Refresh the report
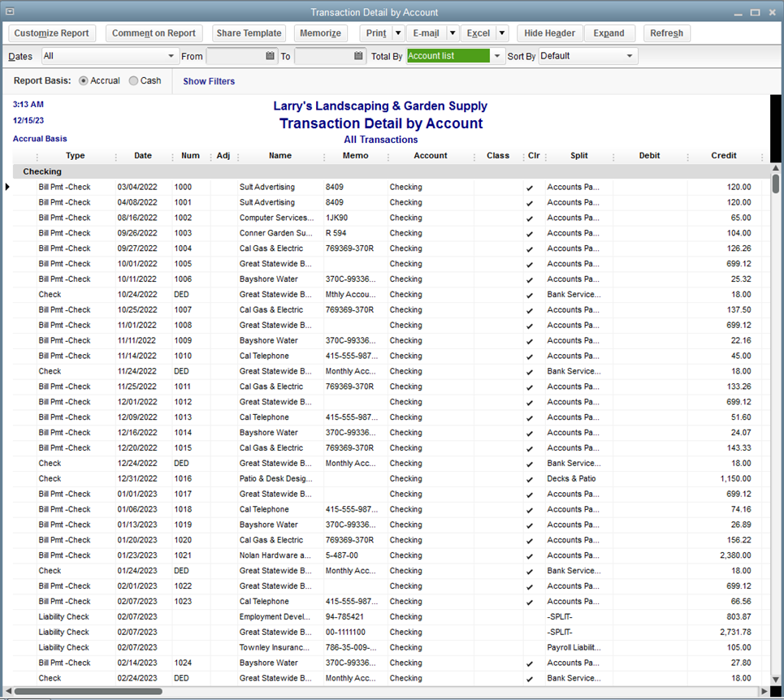Screen dimensions: 784x700 tap(666, 33)
